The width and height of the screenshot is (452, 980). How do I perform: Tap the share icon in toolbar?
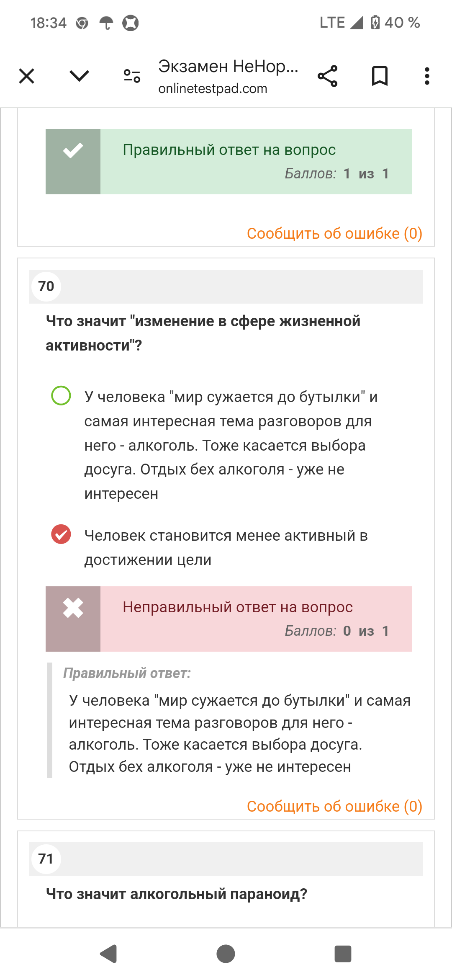[327, 76]
